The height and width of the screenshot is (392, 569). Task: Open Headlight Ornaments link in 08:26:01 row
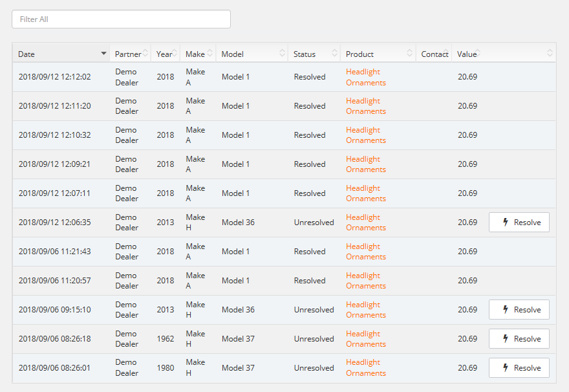pos(366,367)
